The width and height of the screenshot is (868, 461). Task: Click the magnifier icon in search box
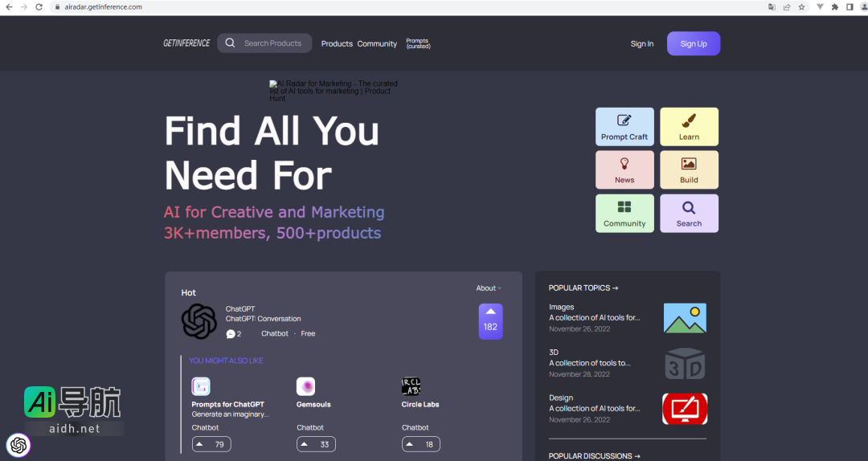click(x=231, y=43)
